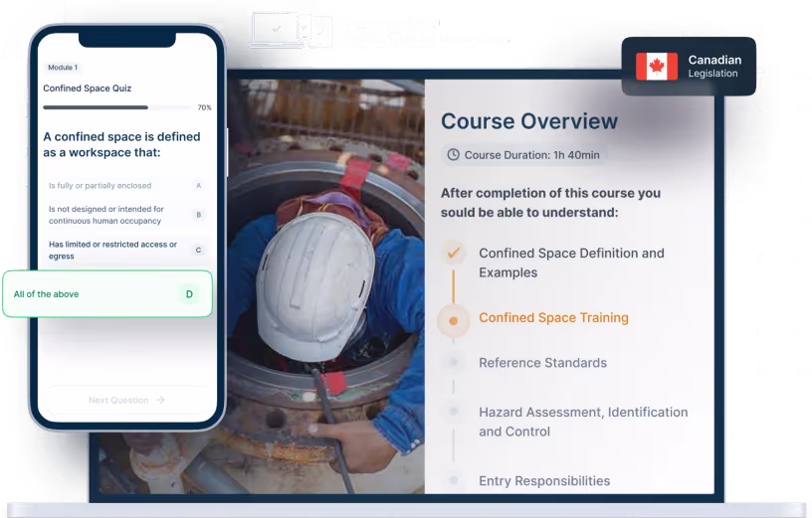Viewport: 812px width, 518px height.
Task: Open 'Confined Space Definition and Examples' topic
Action: [x=571, y=262]
